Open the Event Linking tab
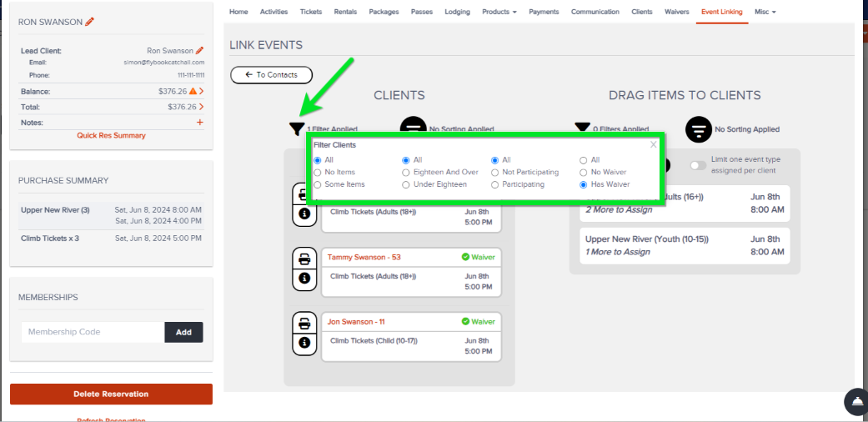Image resolution: width=868 pixels, height=422 pixels. pyautogui.click(x=722, y=12)
